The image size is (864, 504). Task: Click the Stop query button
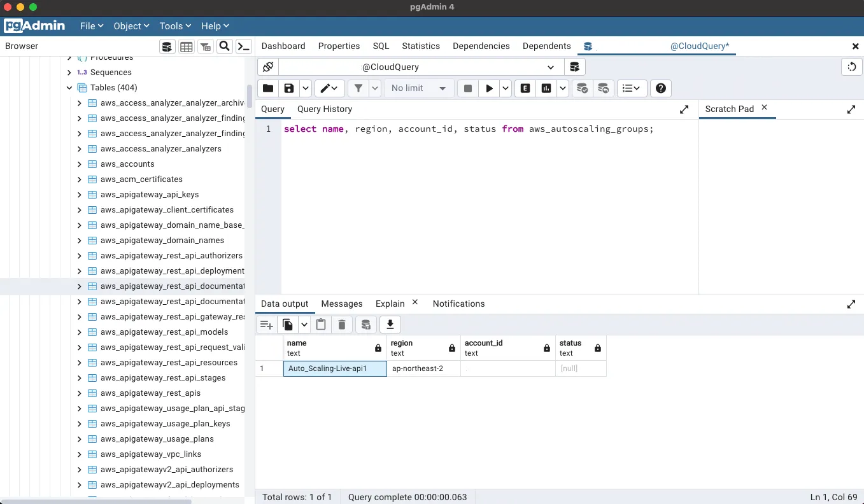tap(468, 88)
